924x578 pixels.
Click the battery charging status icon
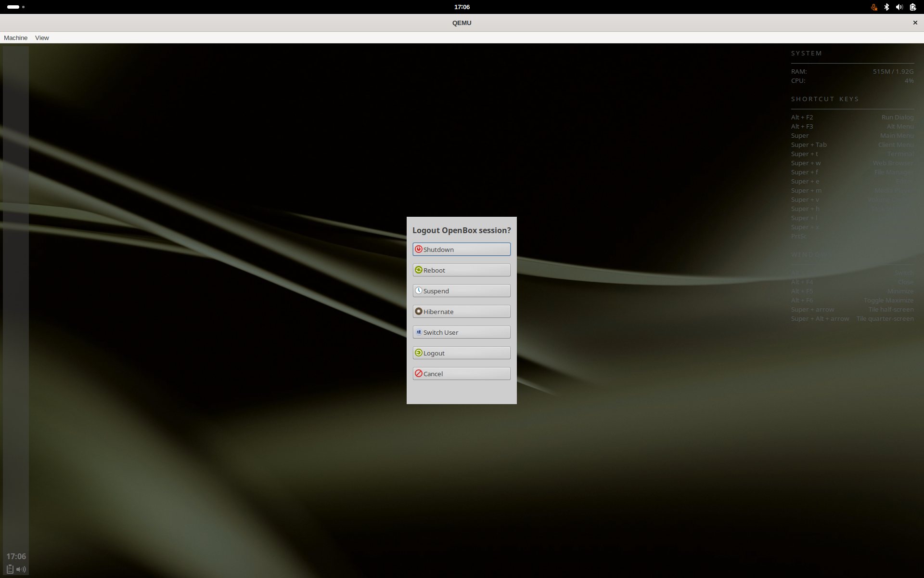pos(912,7)
